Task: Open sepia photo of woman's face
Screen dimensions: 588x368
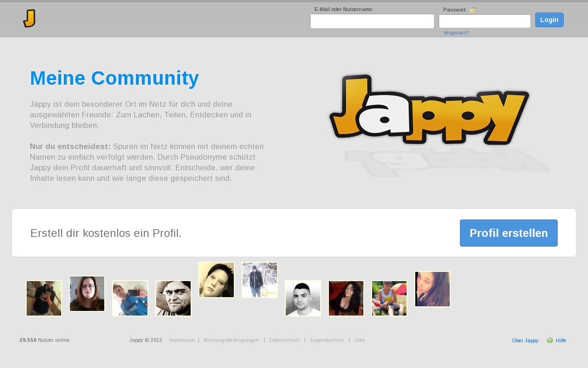Action: [x=216, y=280]
